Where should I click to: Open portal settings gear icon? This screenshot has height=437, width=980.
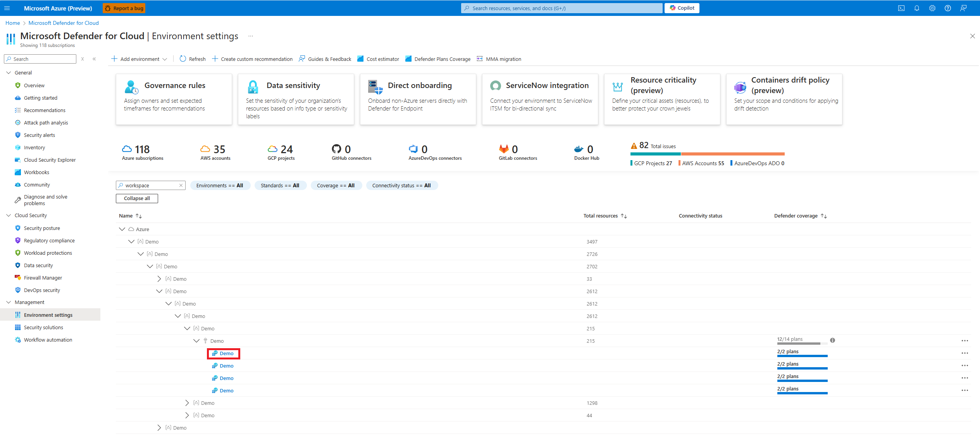[x=932, y=8]
